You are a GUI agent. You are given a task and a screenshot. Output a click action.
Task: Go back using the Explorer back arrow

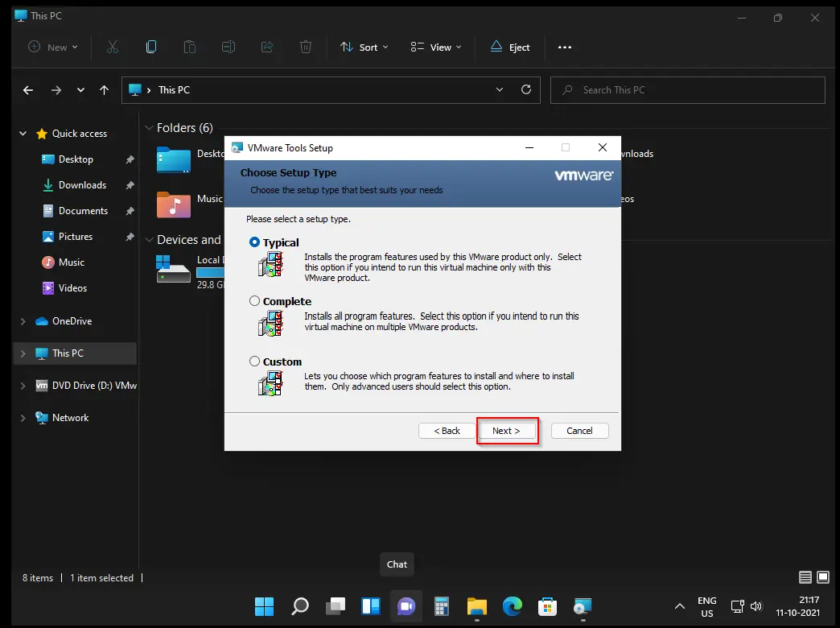pos(28,90)
